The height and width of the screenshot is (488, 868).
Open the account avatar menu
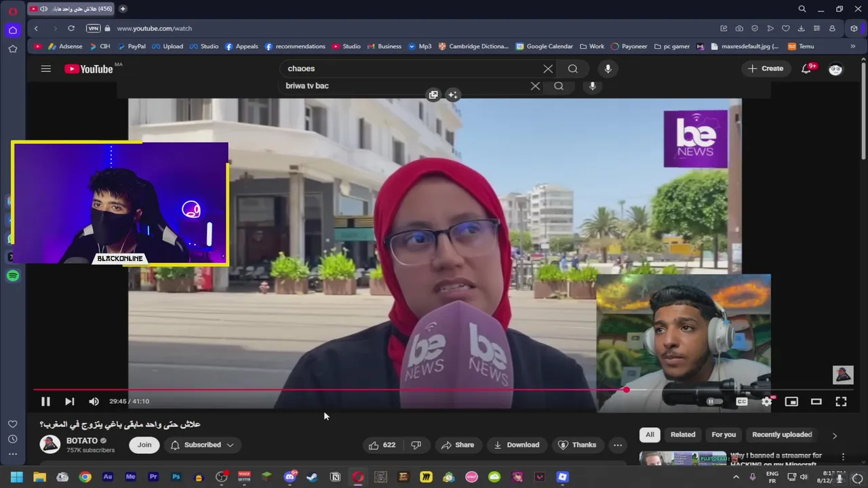835,68
